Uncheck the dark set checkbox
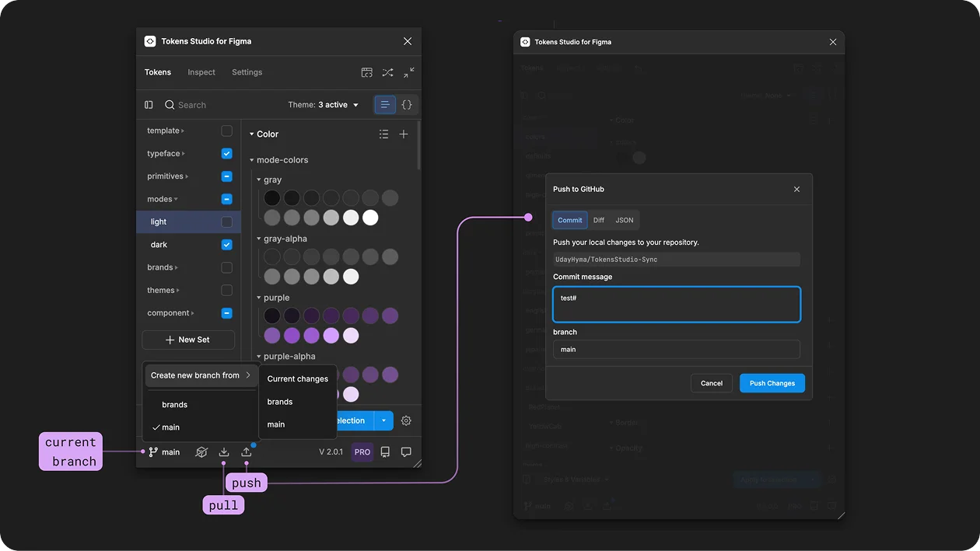 [227, 245]
